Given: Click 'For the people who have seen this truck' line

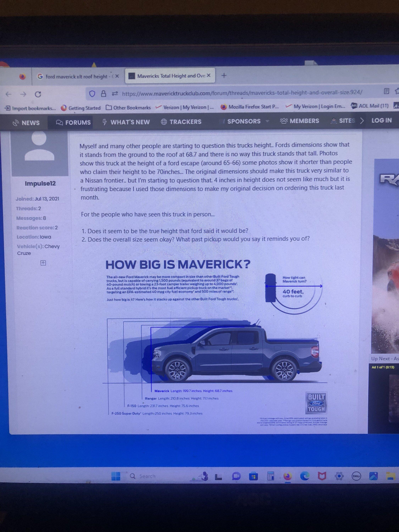Looking at the screenshot, I should (x=148, y=214).
